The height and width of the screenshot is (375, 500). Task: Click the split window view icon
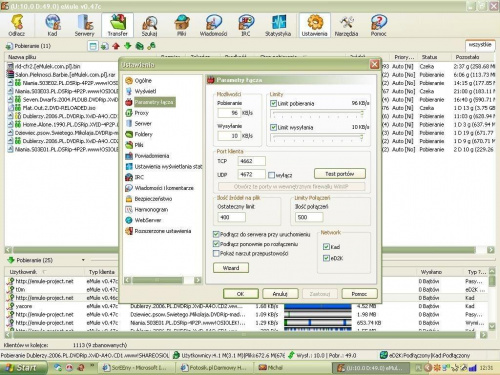click(93, 46)
